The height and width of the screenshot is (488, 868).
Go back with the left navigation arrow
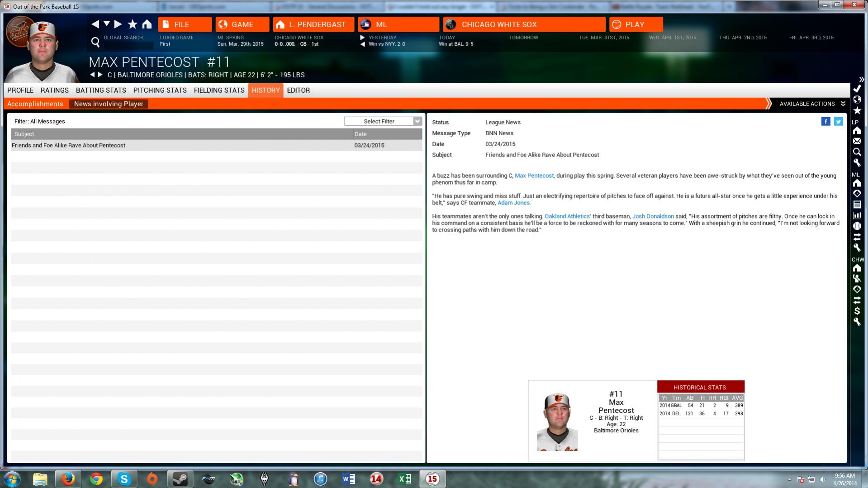(95, 24)
